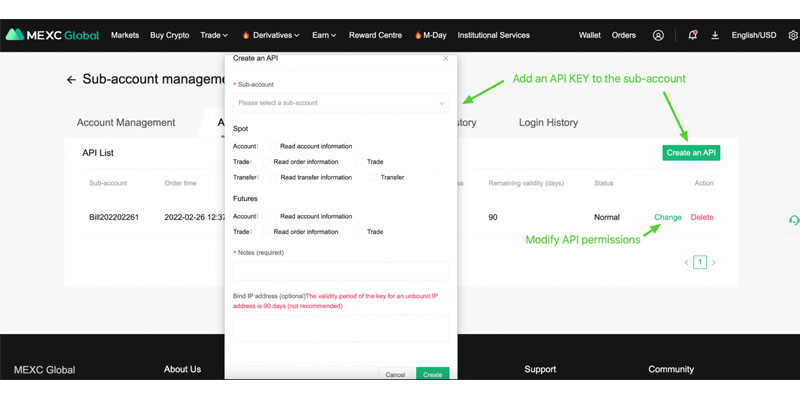800x400 pixels.
Task: Open the sub-account selection dropdown
Action: pos(341,103)
